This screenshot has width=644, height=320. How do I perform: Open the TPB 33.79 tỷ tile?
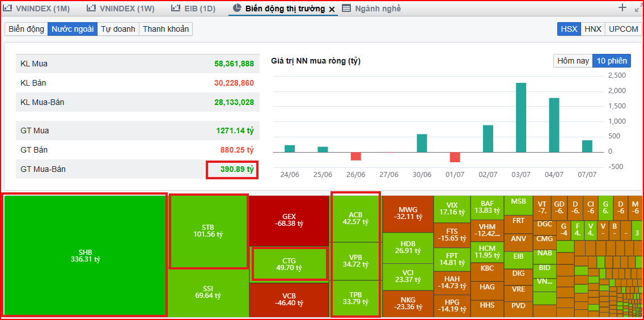pos(355,298)
